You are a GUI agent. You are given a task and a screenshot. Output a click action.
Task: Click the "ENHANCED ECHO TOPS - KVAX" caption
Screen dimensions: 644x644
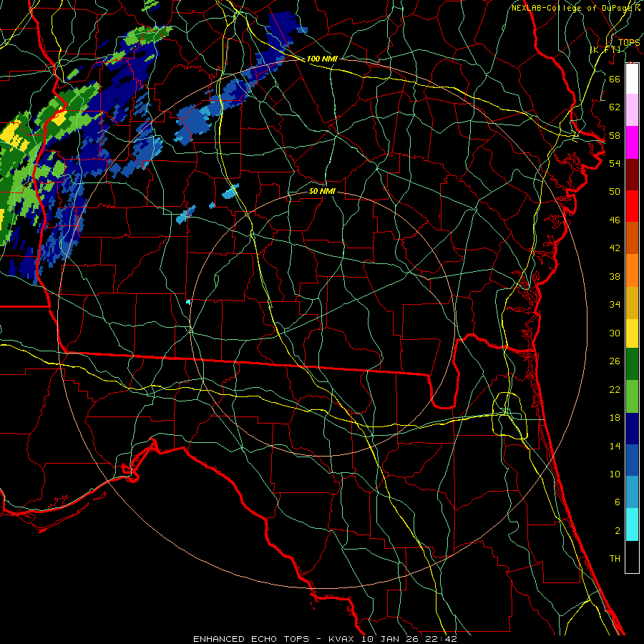[275, 639]
